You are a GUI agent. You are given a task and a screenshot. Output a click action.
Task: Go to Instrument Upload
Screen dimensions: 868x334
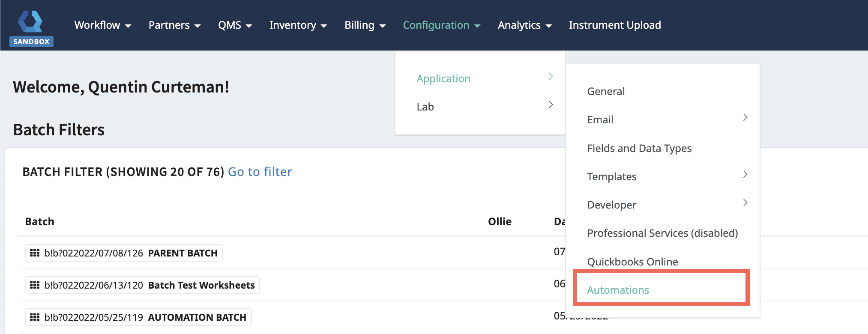click(614, 25)
